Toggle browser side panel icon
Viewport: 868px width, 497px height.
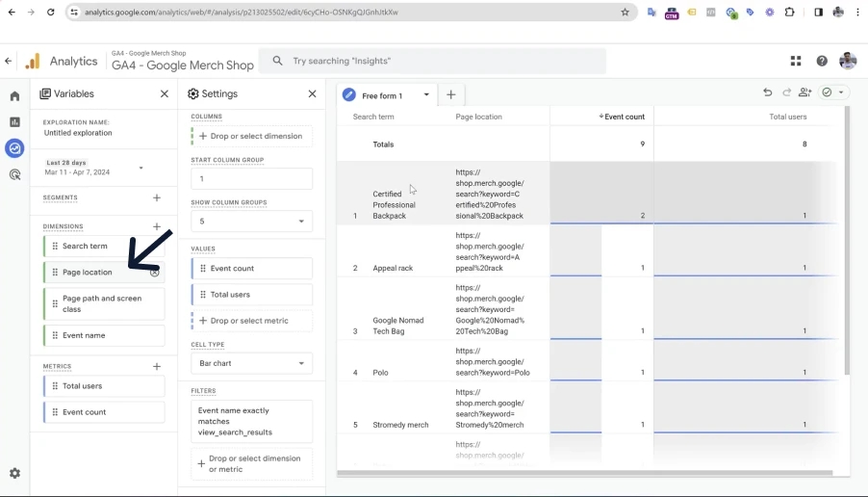(x=818, y=12)
